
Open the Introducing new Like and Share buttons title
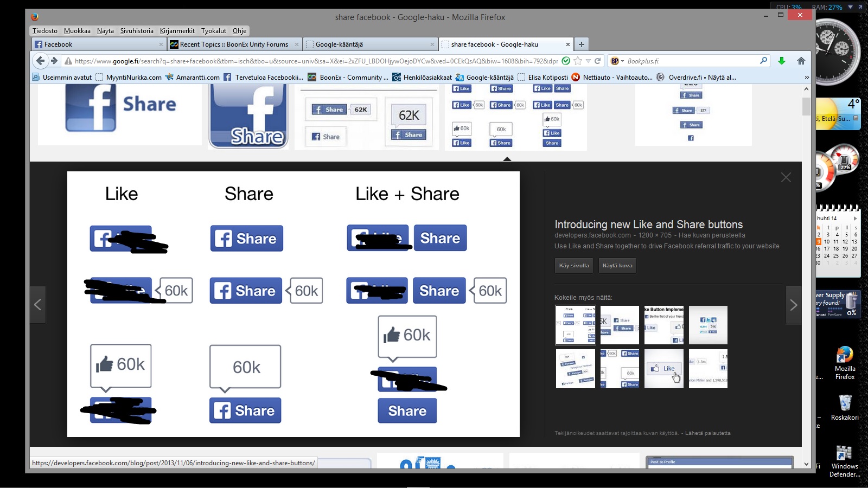pyautogui.click(x=649, y=224)
